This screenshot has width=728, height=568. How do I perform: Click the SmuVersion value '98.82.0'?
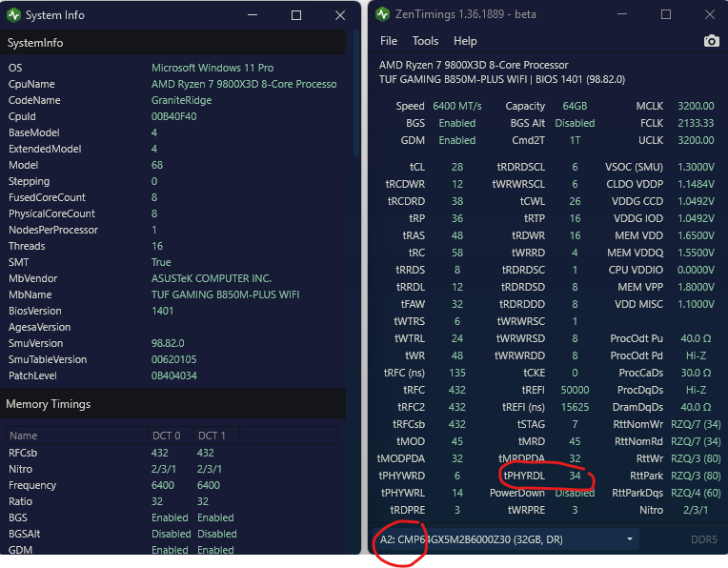pyautogui.click(x=168, y=344)
